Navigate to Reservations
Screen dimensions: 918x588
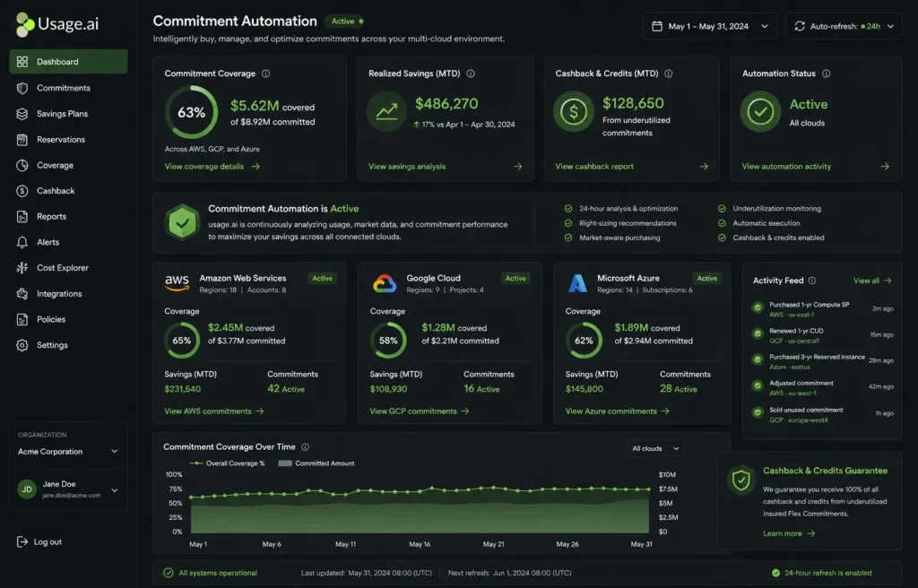pyautogui.click(x=68, y=140)
